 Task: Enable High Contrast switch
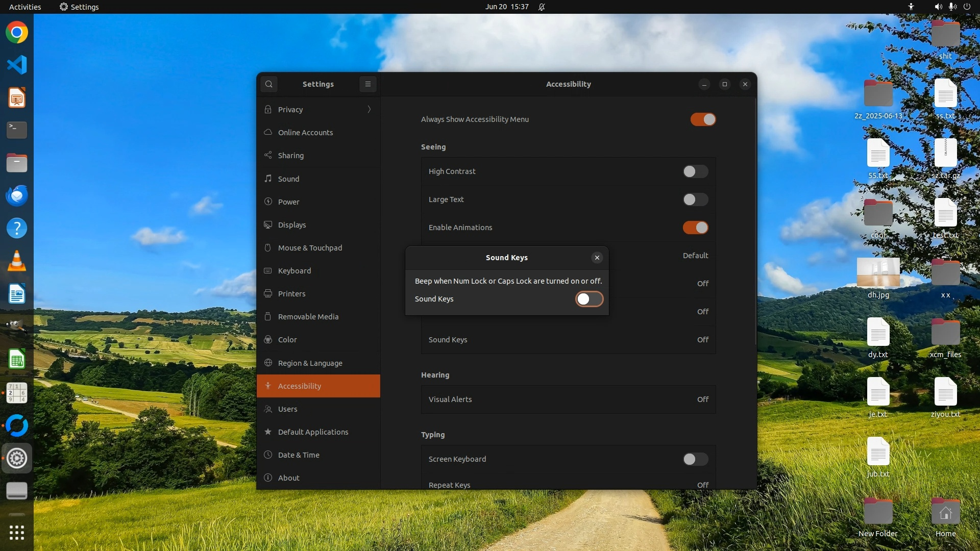coord(695,171)
